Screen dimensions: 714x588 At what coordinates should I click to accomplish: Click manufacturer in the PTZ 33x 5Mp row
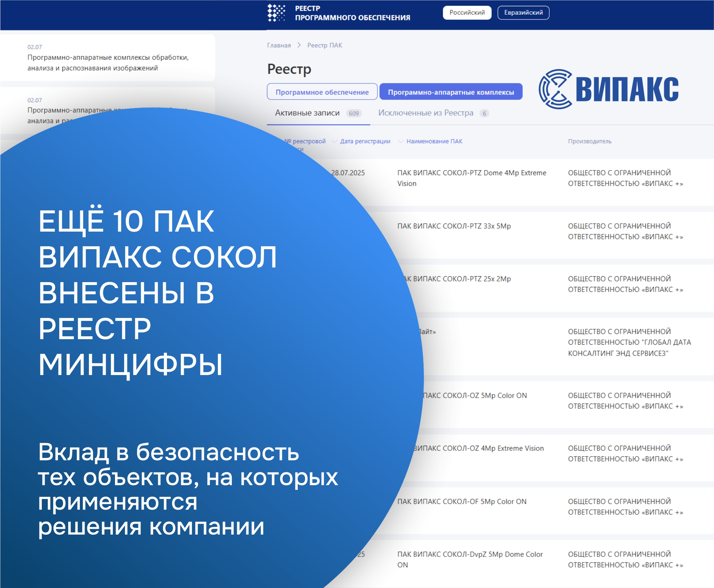pos(625,231)
